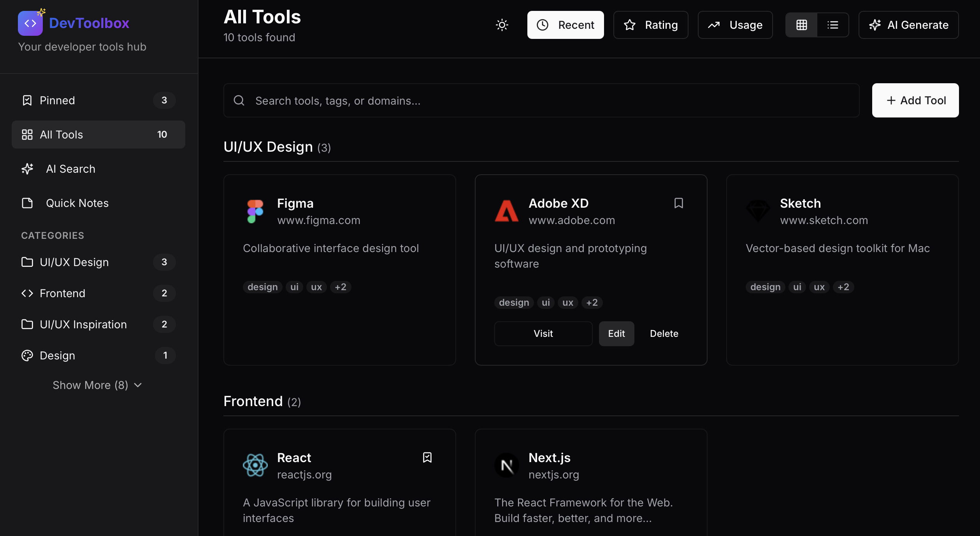980x536 pixels.
Task: Select the Frontend category
Action: click(98, 293)
